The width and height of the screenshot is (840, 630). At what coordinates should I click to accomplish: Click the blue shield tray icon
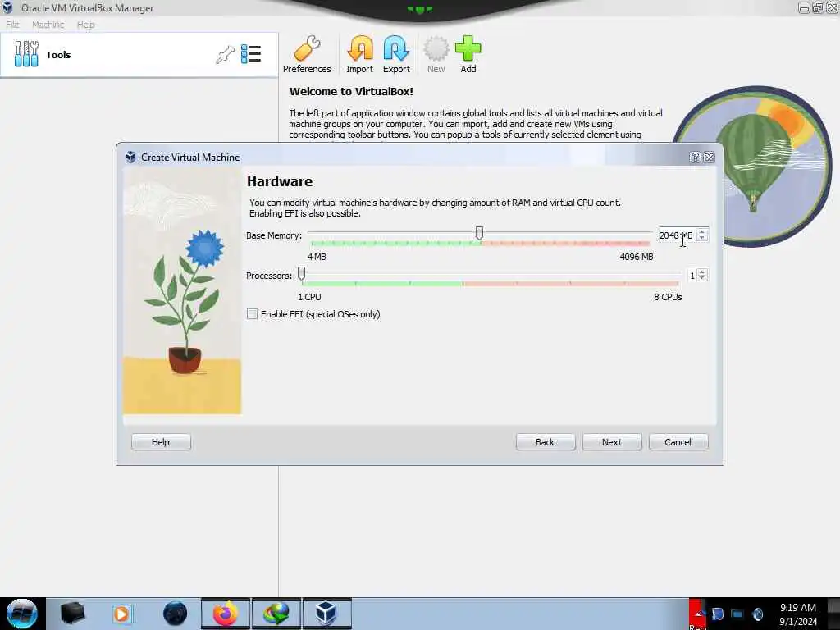click(x=718, y=614)
